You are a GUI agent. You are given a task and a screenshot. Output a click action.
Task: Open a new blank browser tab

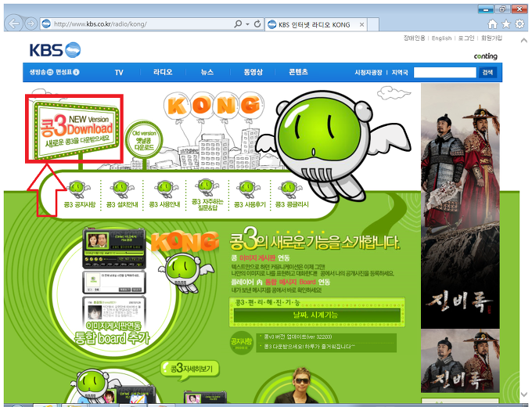pos(373,24)
